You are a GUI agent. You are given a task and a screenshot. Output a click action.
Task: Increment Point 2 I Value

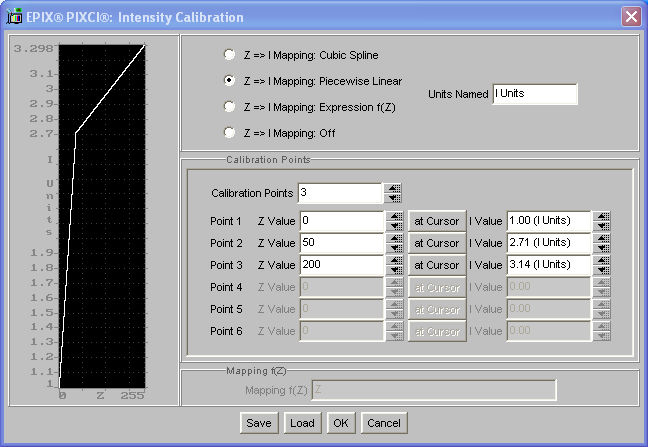(x=601, y=238)
